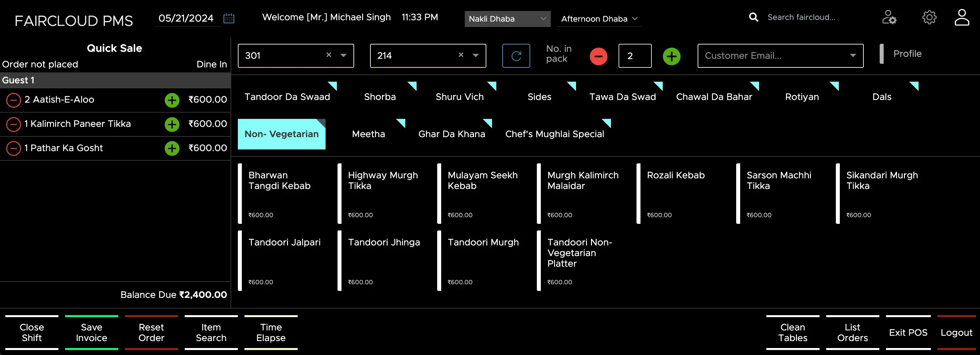Expand the Afternoon Dhaba shift dropdown
The height and width of the screenshot is (355, 980).
pyautogui.click(x=599, y=19)
